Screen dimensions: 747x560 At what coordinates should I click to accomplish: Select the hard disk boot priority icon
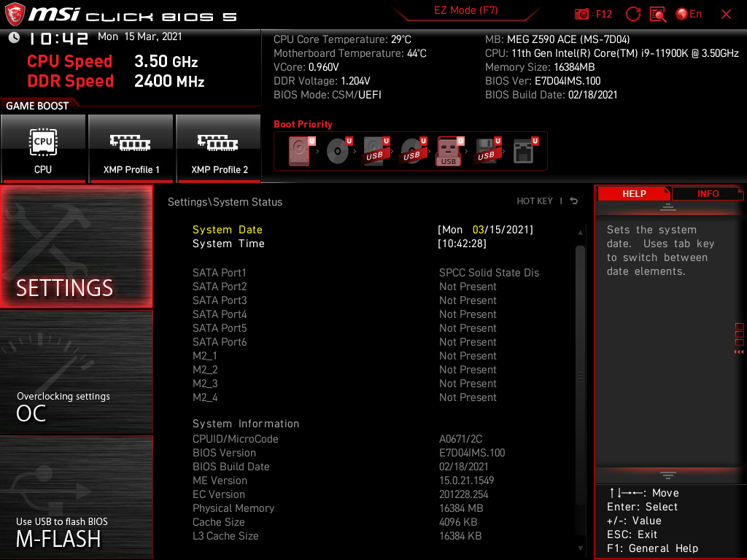tap(301, 151)
